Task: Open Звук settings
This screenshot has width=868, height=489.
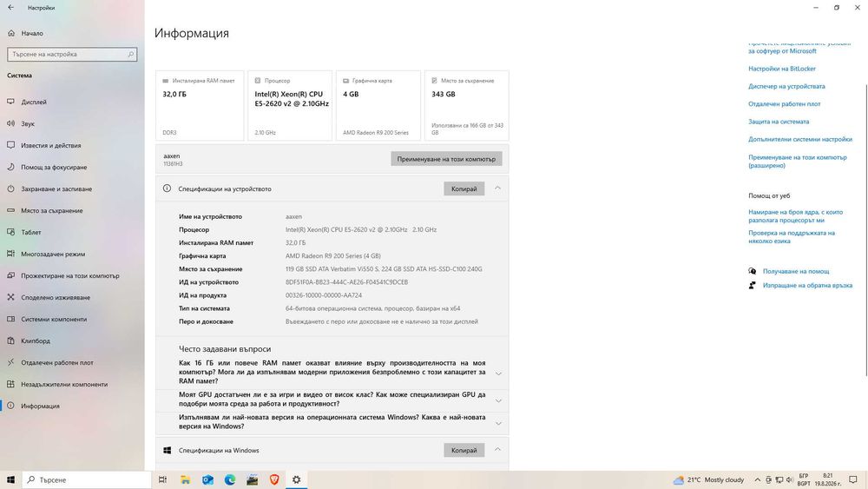Action: point(28,123)
